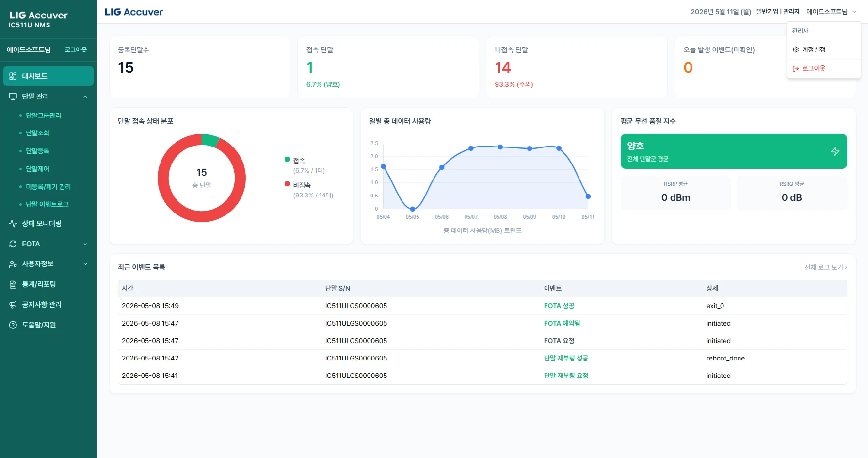The height and width of the screenshot is (458, 868).
Task: Click the 05/11 data point on usage chart
Action: (588, 196)
